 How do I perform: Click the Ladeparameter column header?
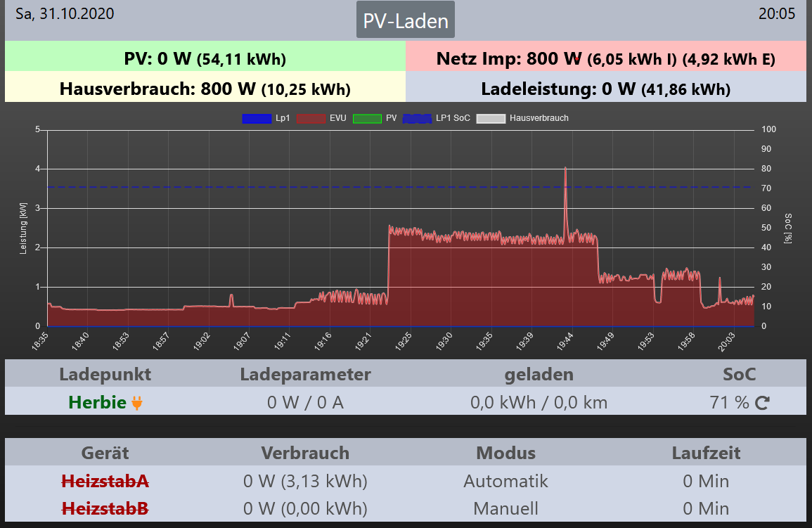point(305,374)
